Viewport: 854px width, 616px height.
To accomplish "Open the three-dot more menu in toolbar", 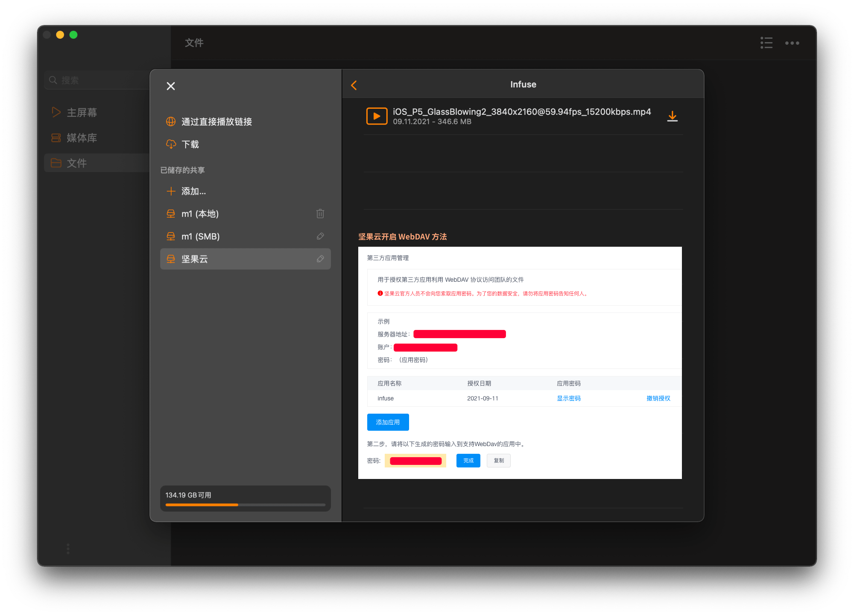I will pyautogui.click(x=792, y=43).
